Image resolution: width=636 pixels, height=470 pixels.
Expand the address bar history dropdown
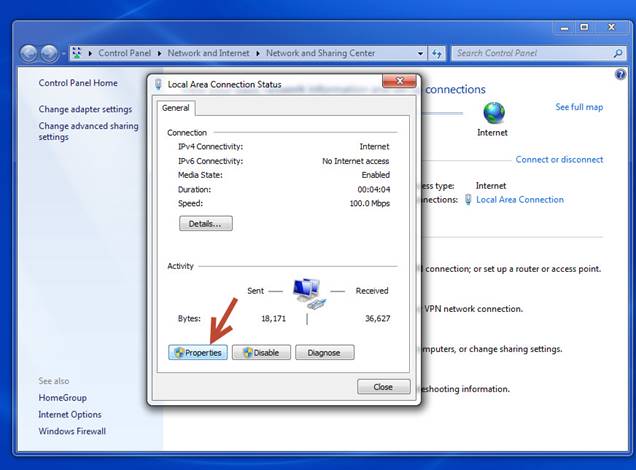click(x=420, y=53)
